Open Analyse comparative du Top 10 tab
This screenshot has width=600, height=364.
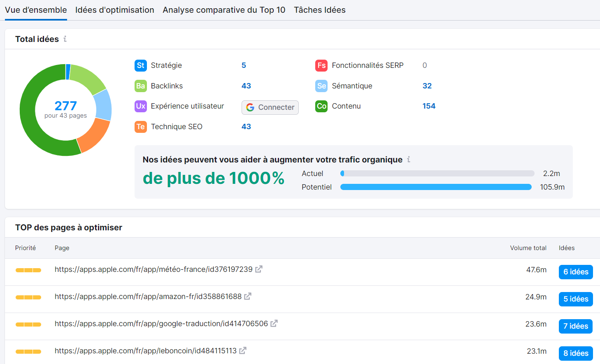(x=224, y=10)
